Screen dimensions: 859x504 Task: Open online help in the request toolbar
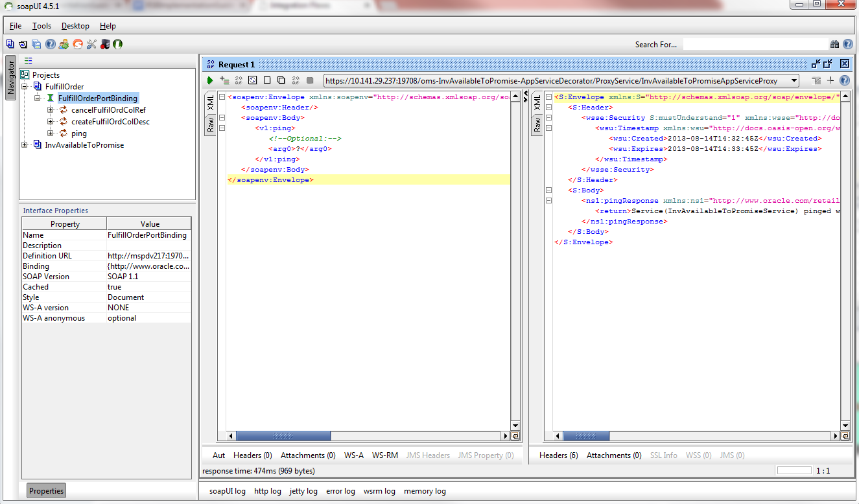click(x=844, y=80)
